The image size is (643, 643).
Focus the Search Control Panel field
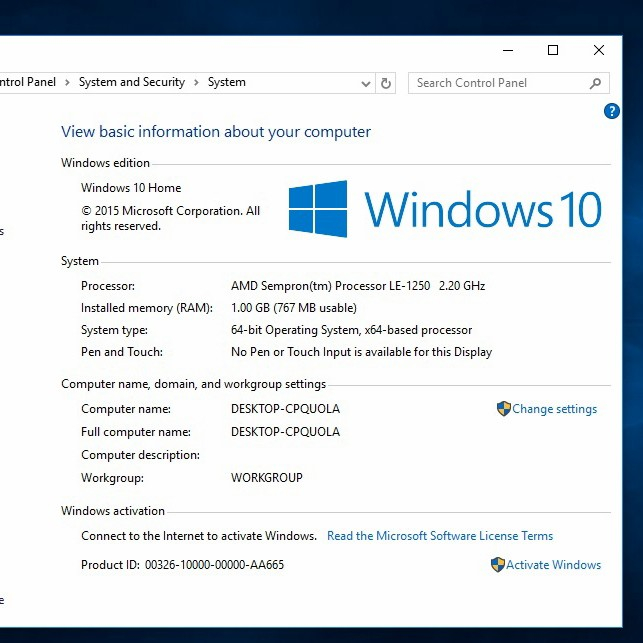[x=498, y=83]
